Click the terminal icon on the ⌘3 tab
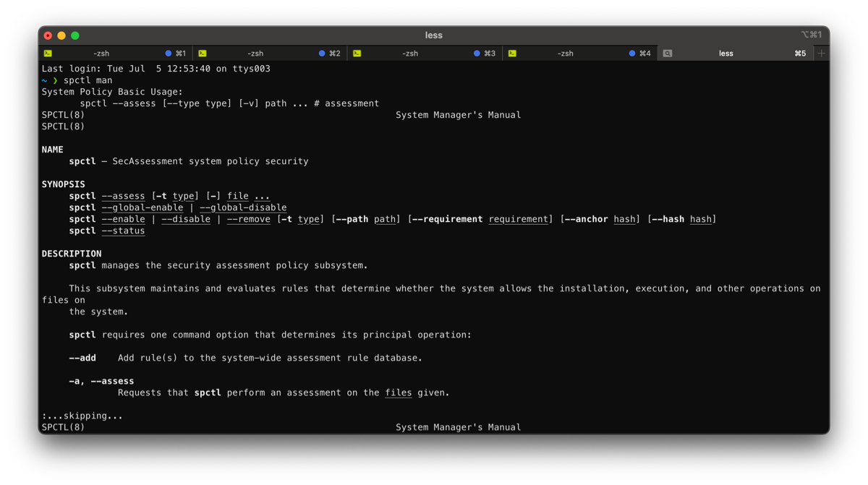The width and height of the screenshot is (868, 485). (x=357, y=53)
